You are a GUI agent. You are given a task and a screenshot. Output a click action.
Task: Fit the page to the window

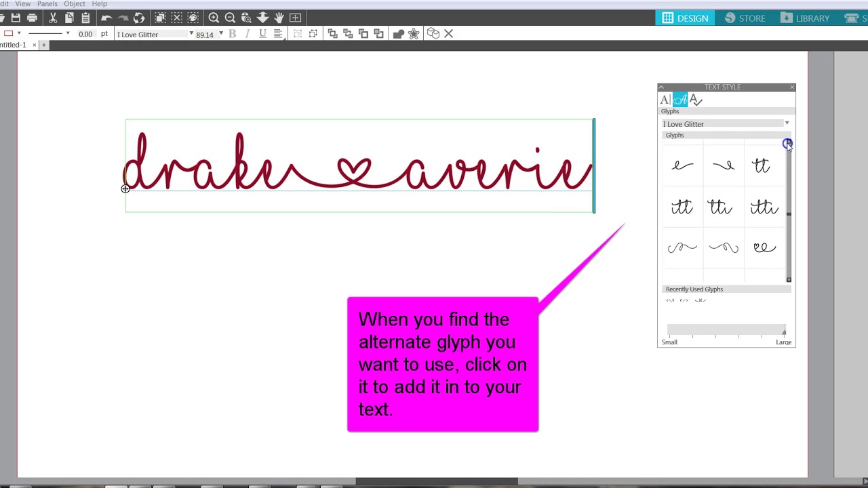[295, 18]
